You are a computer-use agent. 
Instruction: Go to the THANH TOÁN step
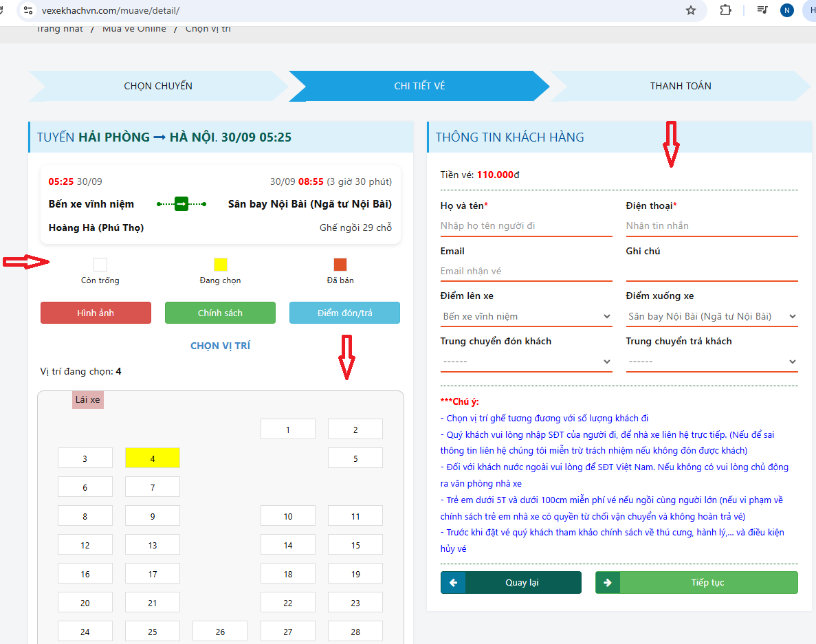(681, 86)
